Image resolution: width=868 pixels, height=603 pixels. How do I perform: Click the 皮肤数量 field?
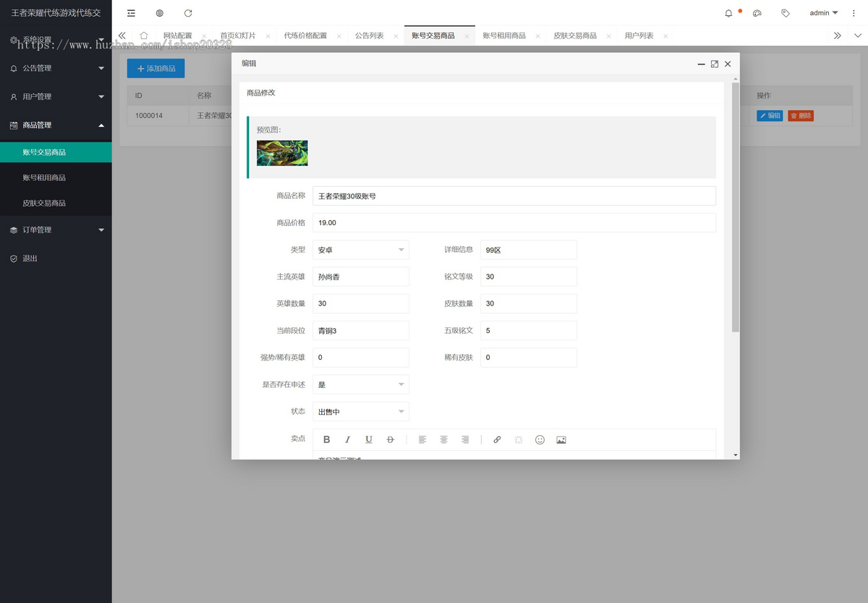tap(529, 303)
